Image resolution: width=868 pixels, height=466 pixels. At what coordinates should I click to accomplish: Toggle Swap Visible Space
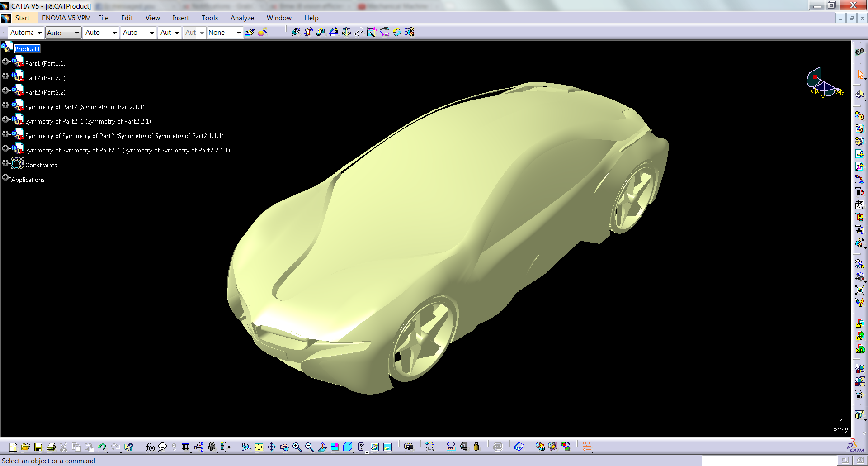pyautogui.click(x=387, y=447)
